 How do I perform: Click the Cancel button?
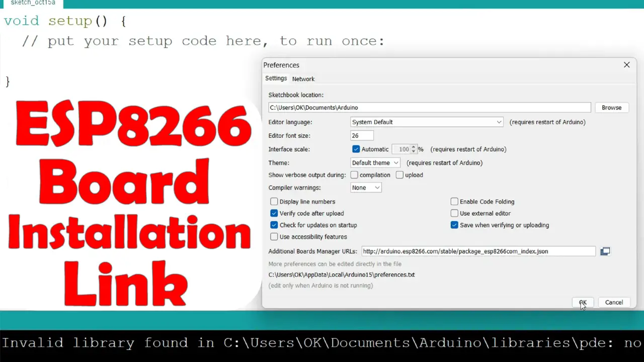[x=614, y=302]
